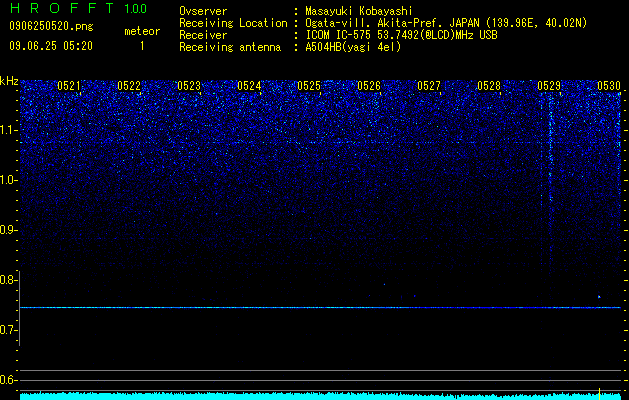Screen dimensions: 629x400
Task: Click the 1.0 kHz axis label
Action: [9, 180]
